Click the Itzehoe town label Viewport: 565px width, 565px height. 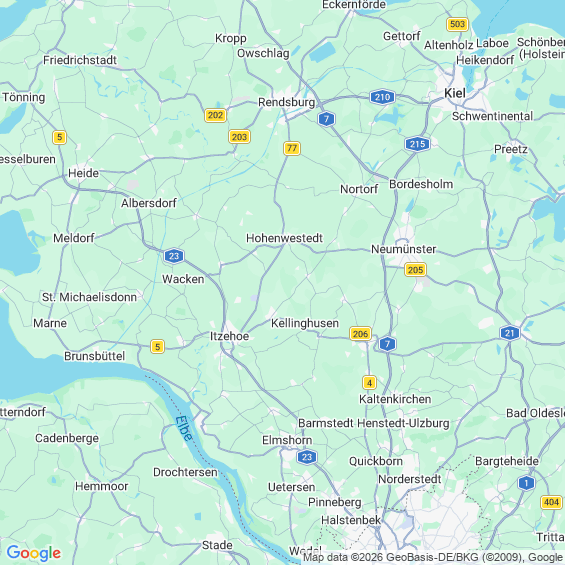coord(230,336)
